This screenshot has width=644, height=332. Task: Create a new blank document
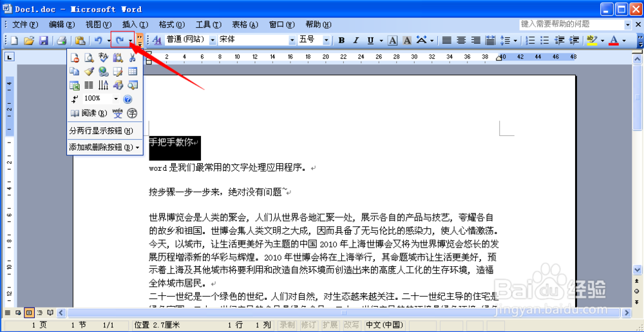coord(14,40)
